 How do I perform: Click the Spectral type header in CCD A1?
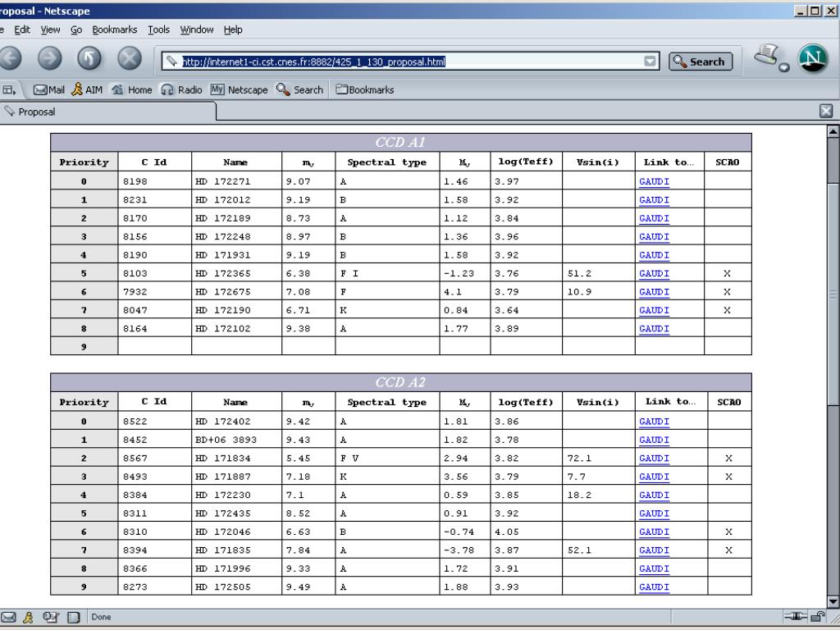[387, 162]
